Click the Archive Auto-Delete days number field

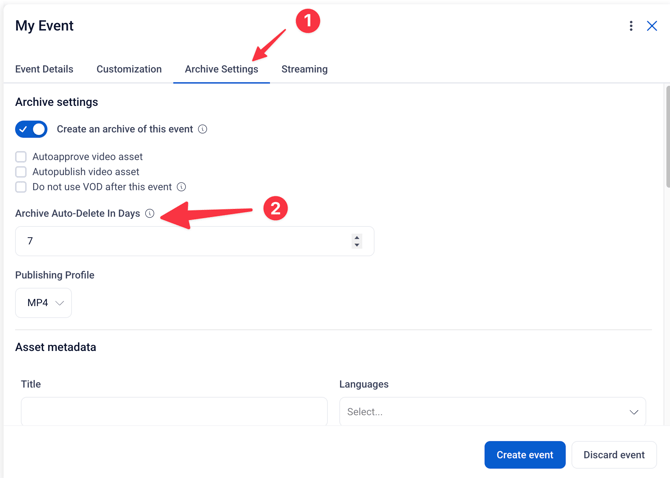(x=195, y=241)
